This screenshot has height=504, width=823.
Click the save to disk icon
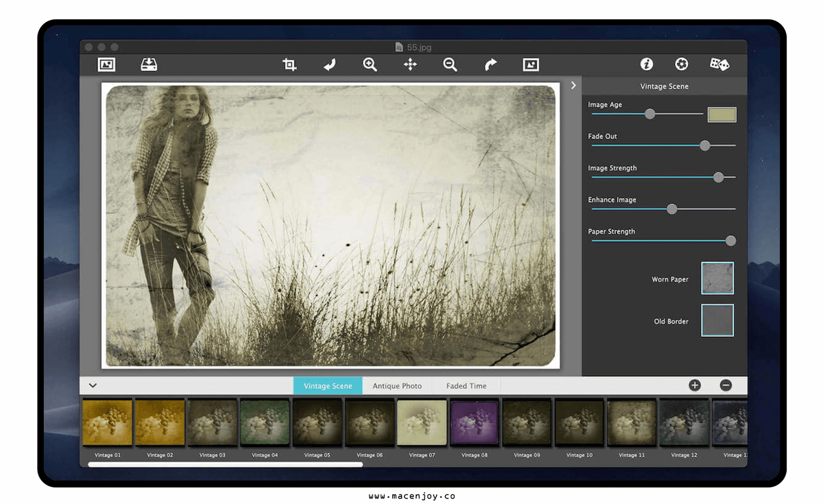click(149, 64)
